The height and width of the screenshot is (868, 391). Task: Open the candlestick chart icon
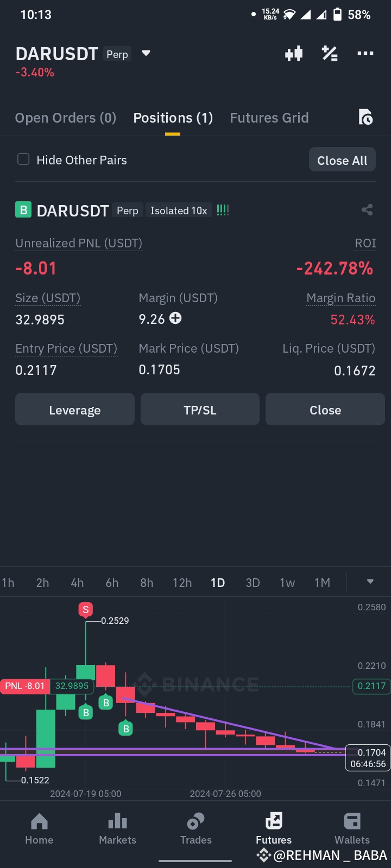click(x=294, y=54)
